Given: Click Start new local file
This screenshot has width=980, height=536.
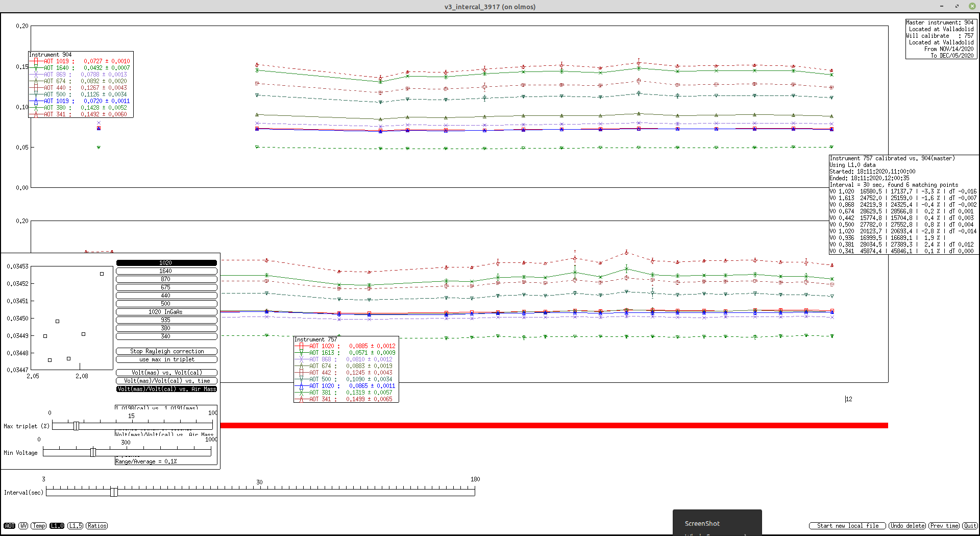Looking at the screenshot, I should click(847, 526).
